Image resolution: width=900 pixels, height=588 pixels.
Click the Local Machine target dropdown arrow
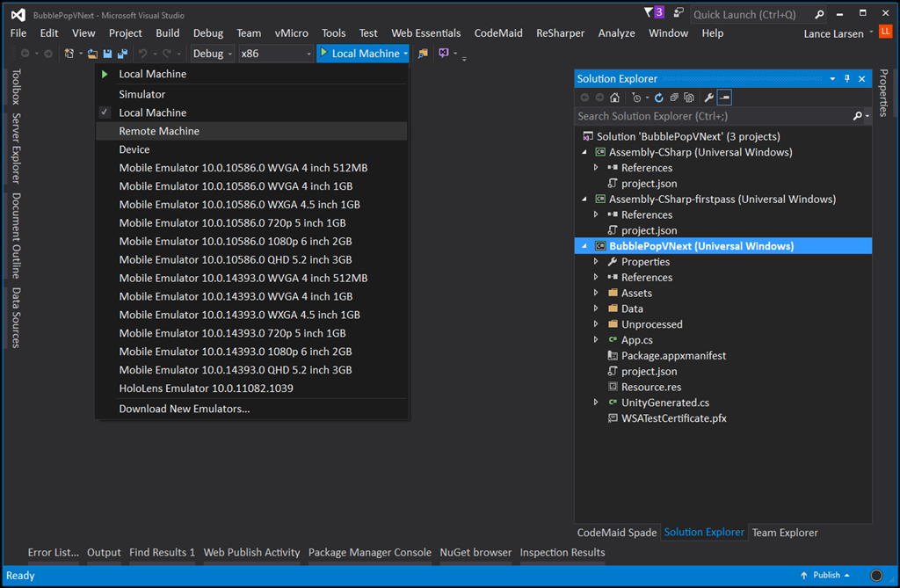(405, 54)
